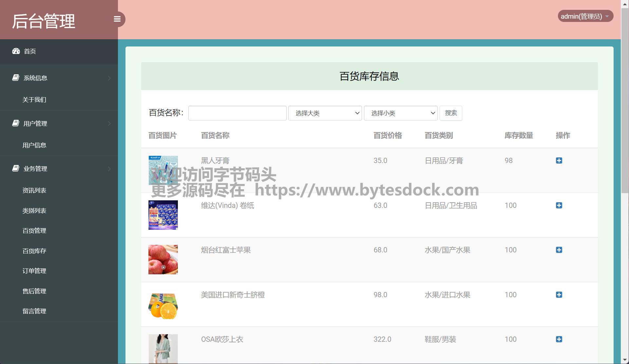
Task: Click the book icon beside 系统信息
Action: (x=15, y=78)
